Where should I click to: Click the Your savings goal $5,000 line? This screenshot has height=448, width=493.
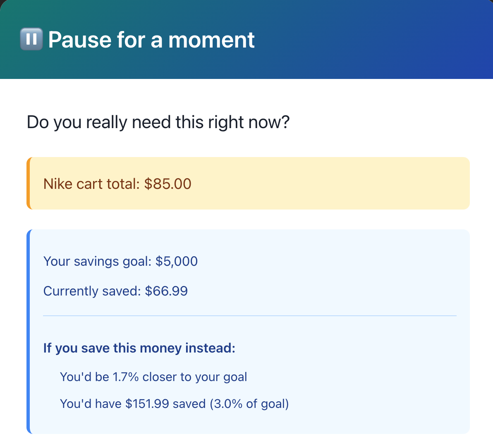click(x=120, y=261)
